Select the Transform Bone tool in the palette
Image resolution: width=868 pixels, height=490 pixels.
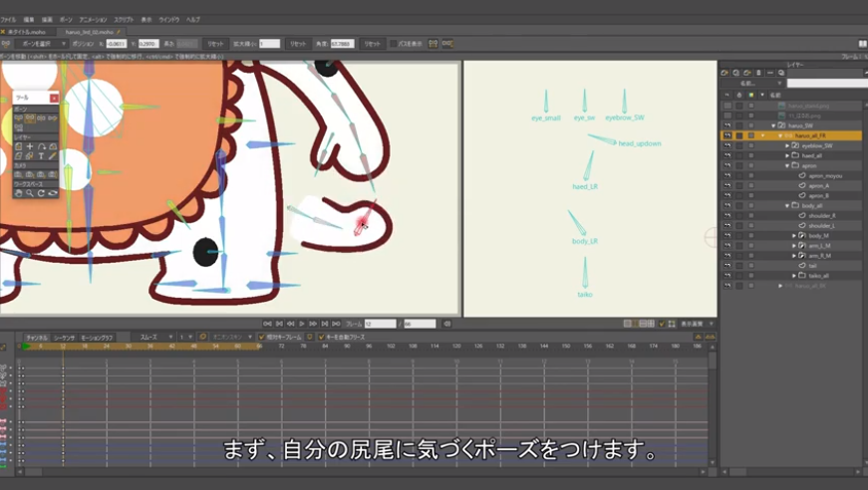30,119
